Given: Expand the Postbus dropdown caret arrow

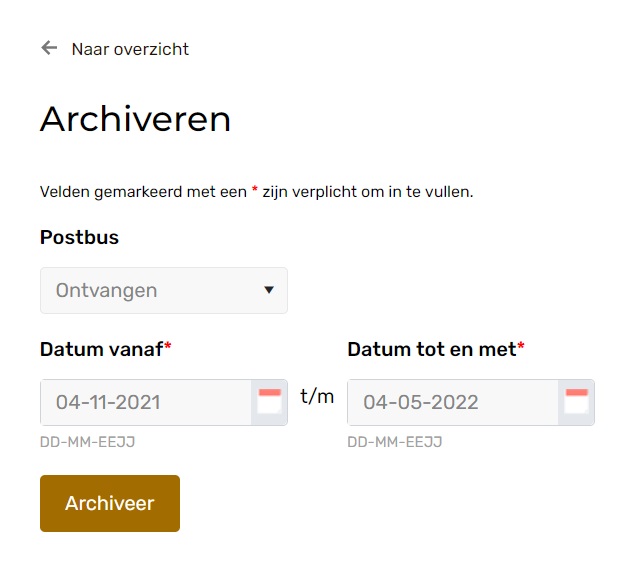Looking at the screenshot, I should [x=269, y=290].
